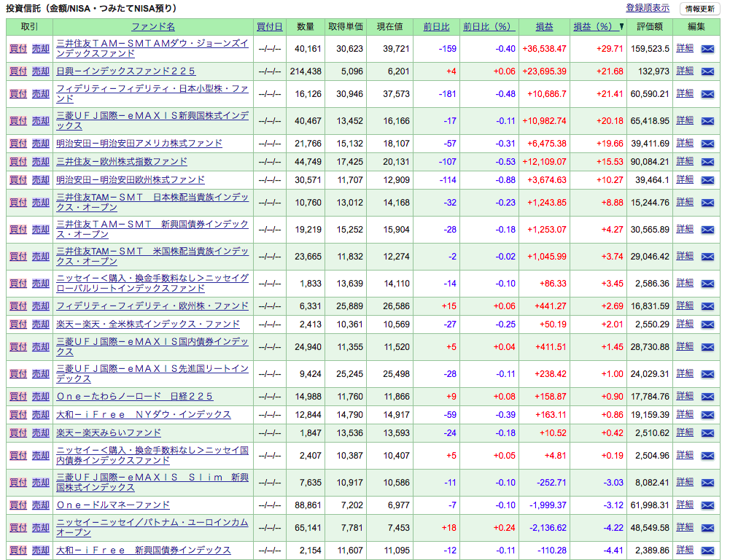Click 売却 for 楽天・全米株式インデックス・ファンド

(x=41, y=324)
